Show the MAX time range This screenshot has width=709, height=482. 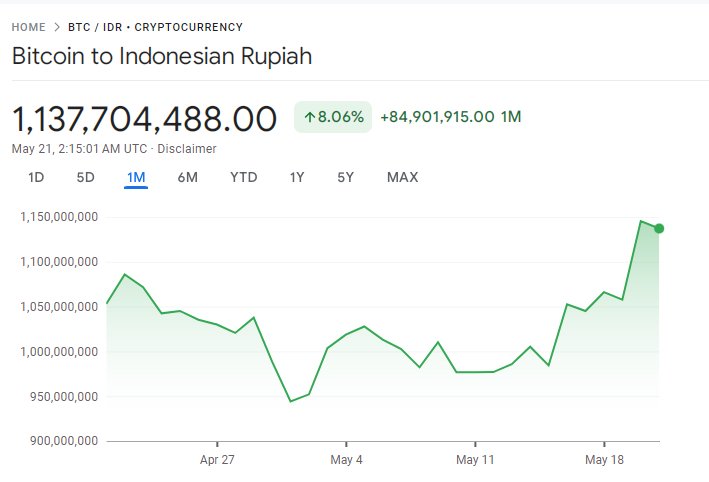click(x=402, y=178)
